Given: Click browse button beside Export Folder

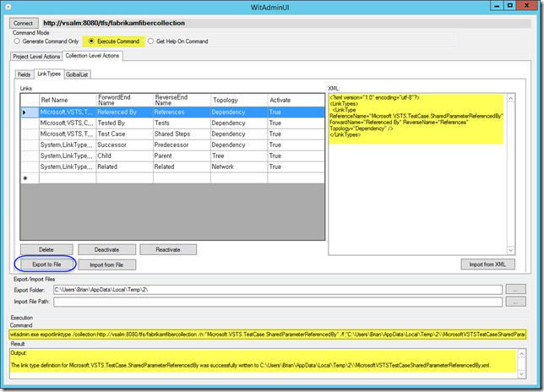Looking at the screenshot, I should pos(515,289).
